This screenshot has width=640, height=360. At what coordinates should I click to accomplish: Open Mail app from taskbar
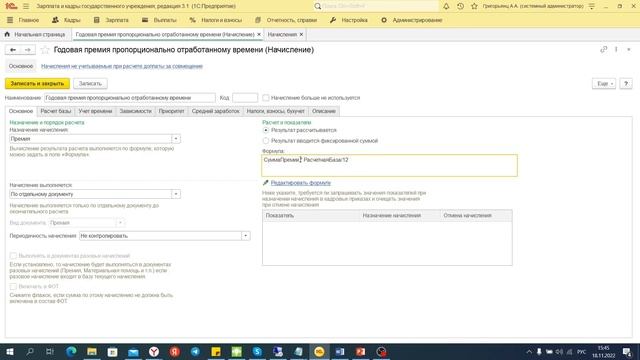tap(133, 351)
